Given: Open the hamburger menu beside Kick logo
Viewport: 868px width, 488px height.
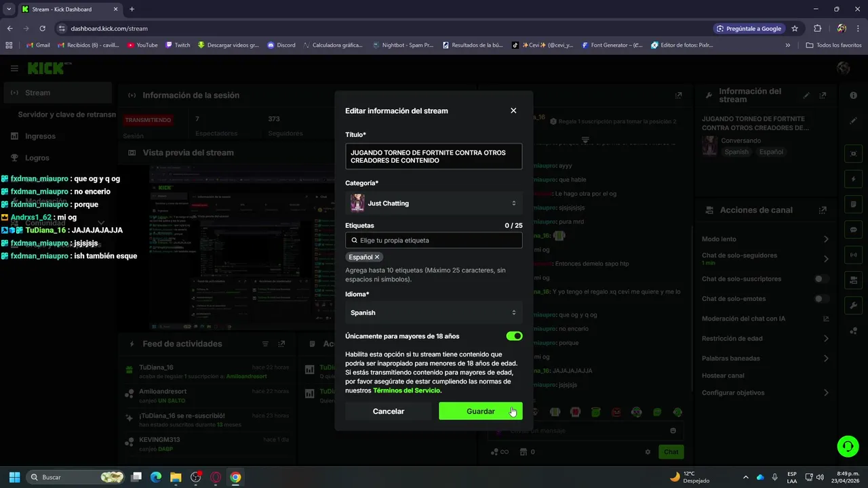Looking at the screenshot, I should (14, 68).
